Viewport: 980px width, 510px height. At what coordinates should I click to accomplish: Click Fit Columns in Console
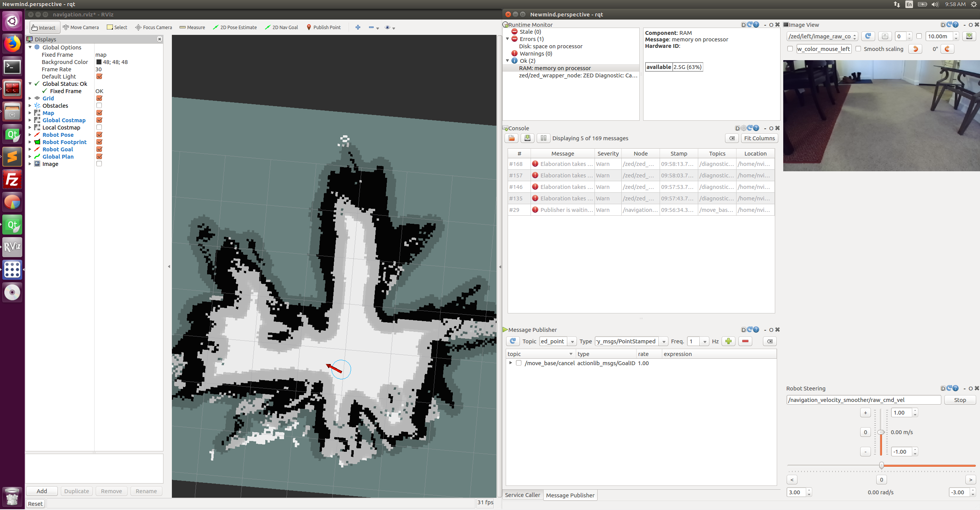click(759, 138)
